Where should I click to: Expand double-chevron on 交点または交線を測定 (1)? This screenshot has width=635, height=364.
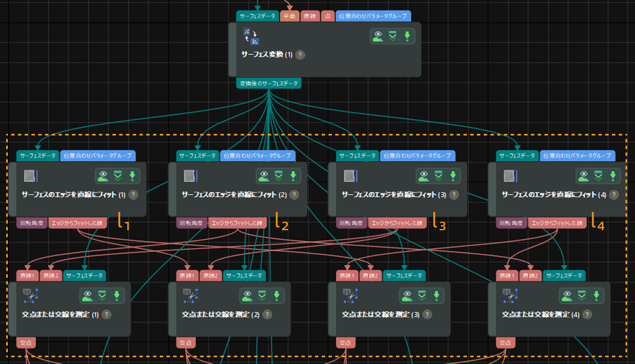(x=102, y=296)
